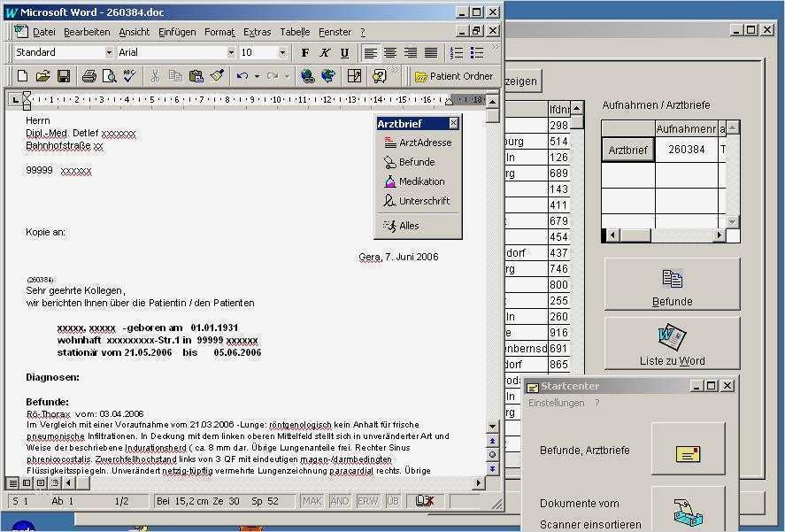Viewport: 785px width, 532px height.
Task: Open the Standard style dropdown
Action: click(109, 52)
